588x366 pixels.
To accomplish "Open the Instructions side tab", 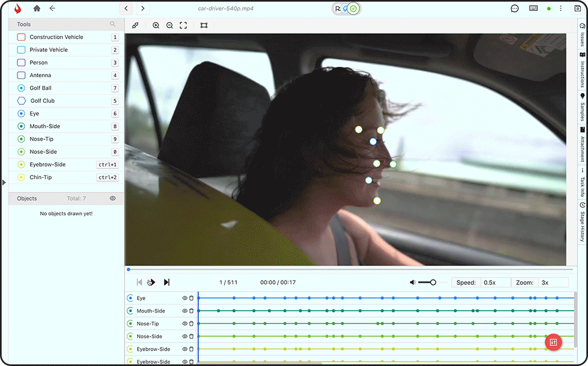I will coord(582,70).
